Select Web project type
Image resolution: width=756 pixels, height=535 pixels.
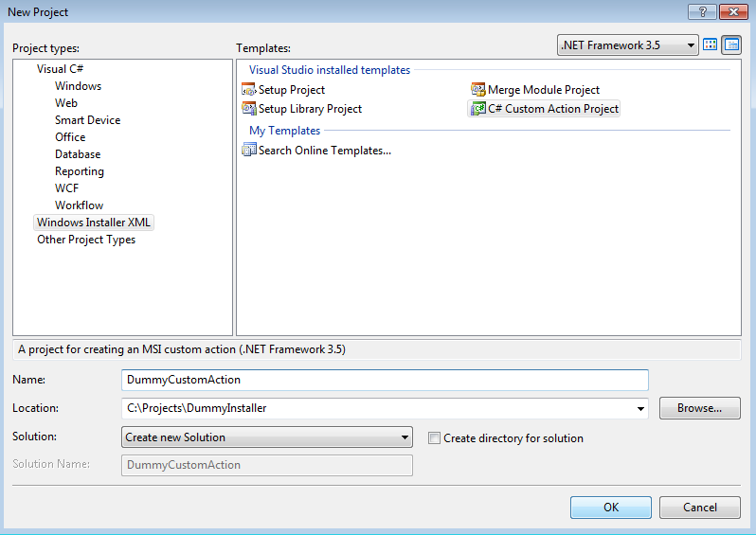coord(66,103)
